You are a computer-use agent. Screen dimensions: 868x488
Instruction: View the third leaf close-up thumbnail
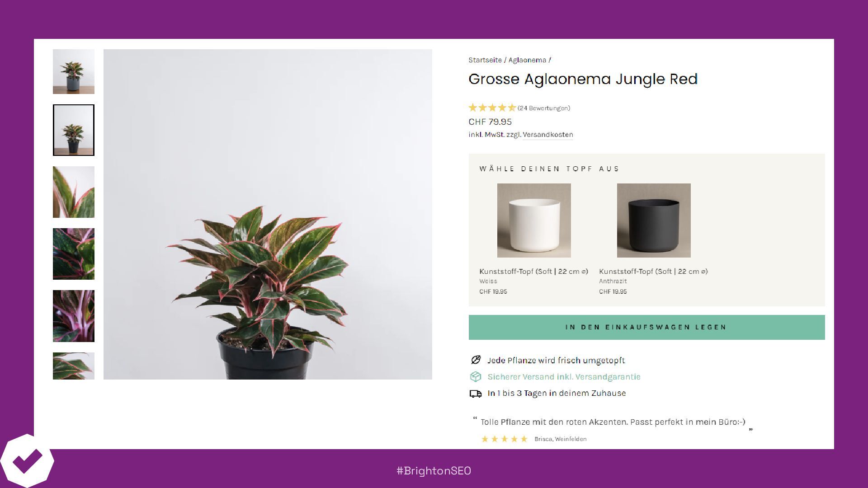tap(74, 192)
